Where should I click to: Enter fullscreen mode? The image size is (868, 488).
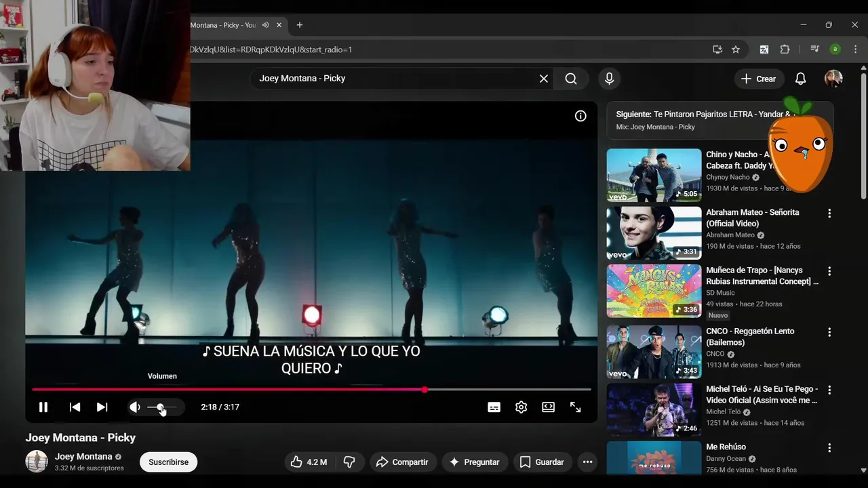tap(575, 407)
